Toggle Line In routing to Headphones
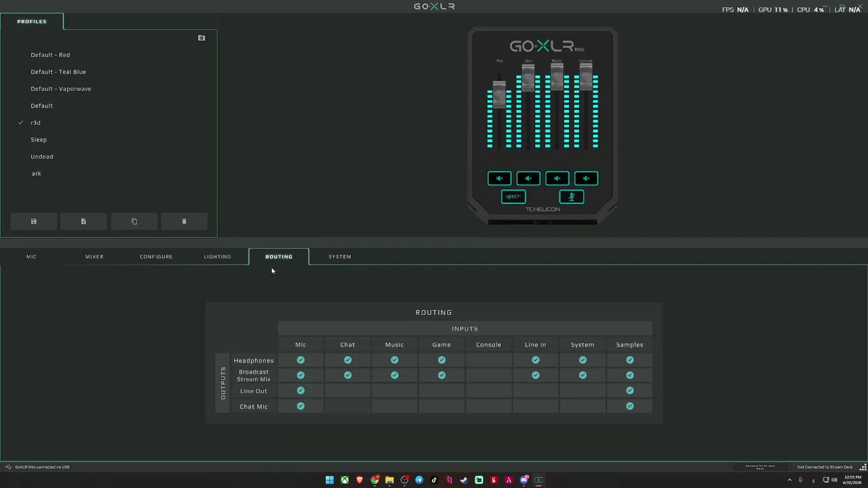Screen dimensions: 868x488 (536, 360)
